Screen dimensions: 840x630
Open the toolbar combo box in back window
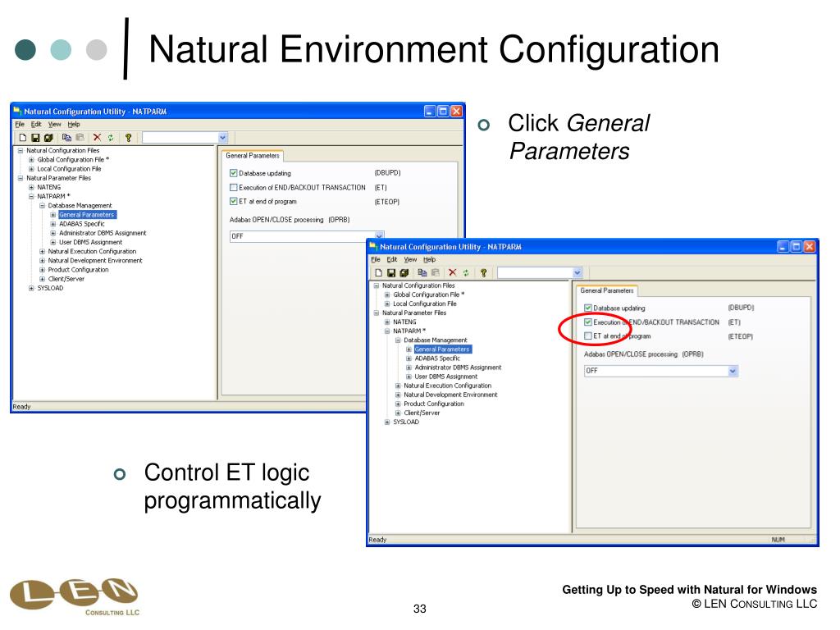(223, 138)
